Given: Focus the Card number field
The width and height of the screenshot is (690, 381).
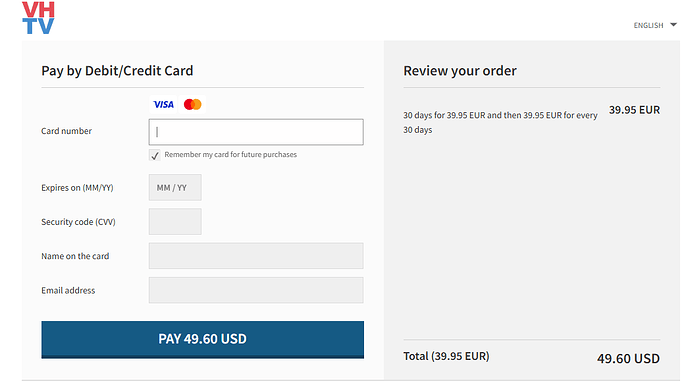Looking at the screenshot, I should coord(256,132).
